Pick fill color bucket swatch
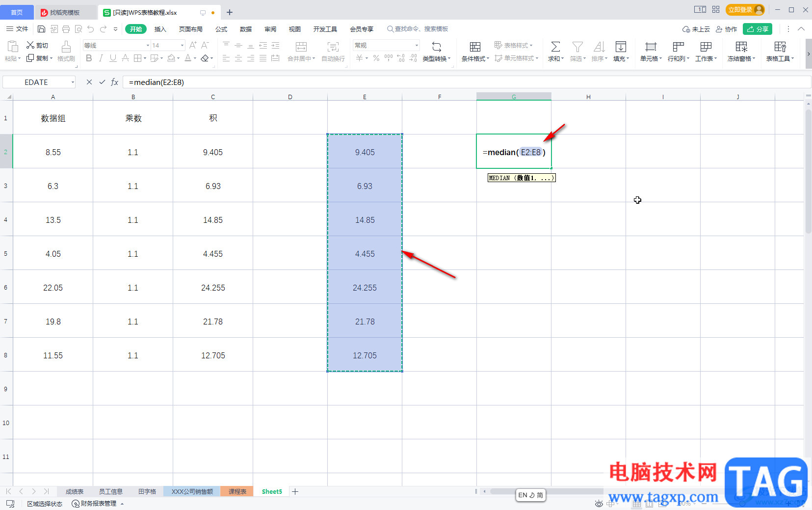This screenshot has width=812, height=510. point(171,58)
